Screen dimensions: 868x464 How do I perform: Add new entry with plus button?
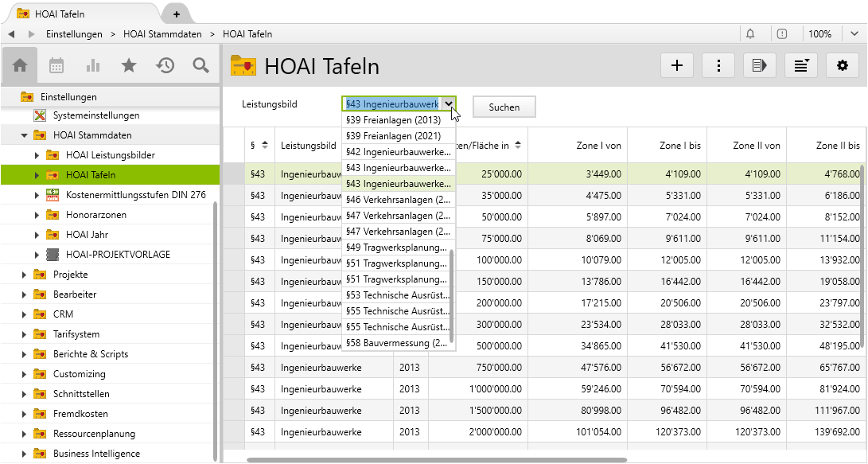[677, 65]
